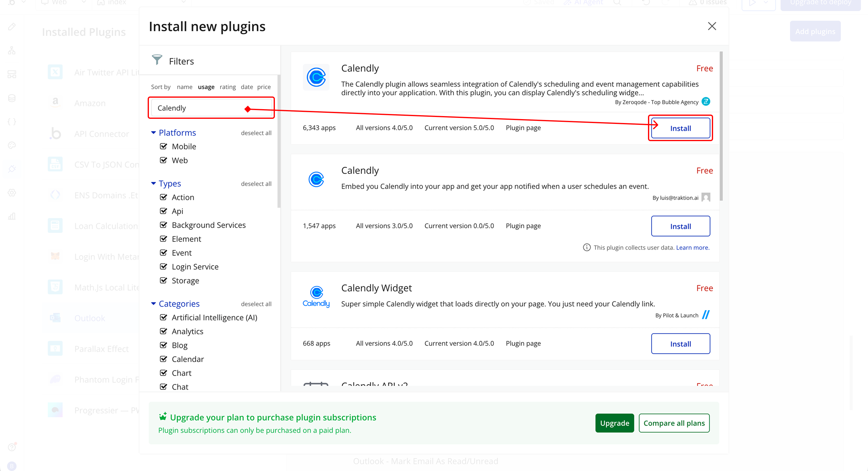The image size is (868, 471).
Task: Uncheck the Background Services type checkbox
Action: click(163, 225)
